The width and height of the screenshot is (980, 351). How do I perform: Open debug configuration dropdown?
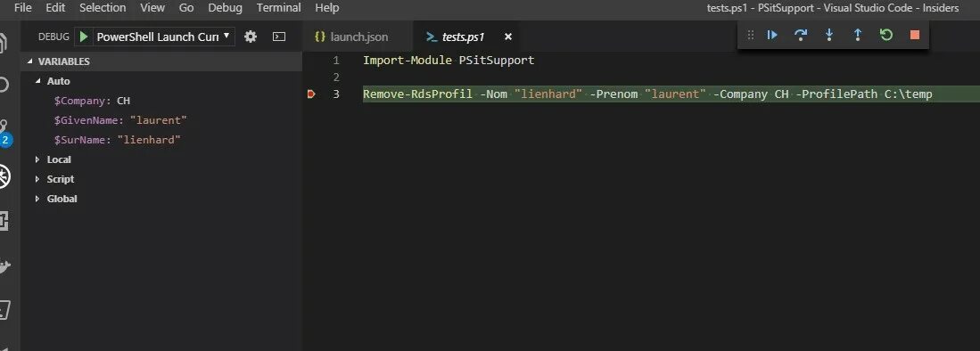tap(164, 37)
